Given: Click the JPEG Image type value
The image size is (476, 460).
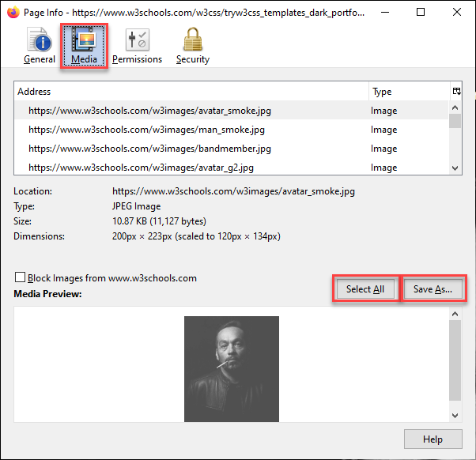Looking at the screenshot, I should tap(136, 206).
